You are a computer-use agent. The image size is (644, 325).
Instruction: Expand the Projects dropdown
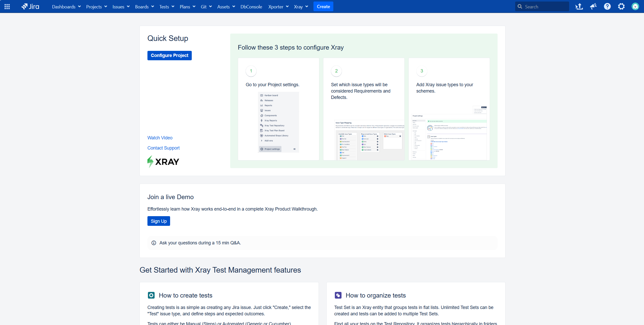pos(97,7)
